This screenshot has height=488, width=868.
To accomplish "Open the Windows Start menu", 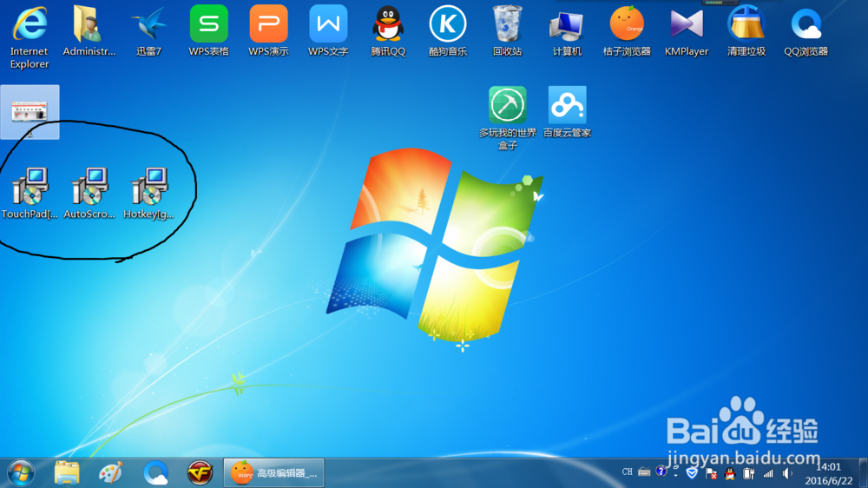I will tap(21, 473).
